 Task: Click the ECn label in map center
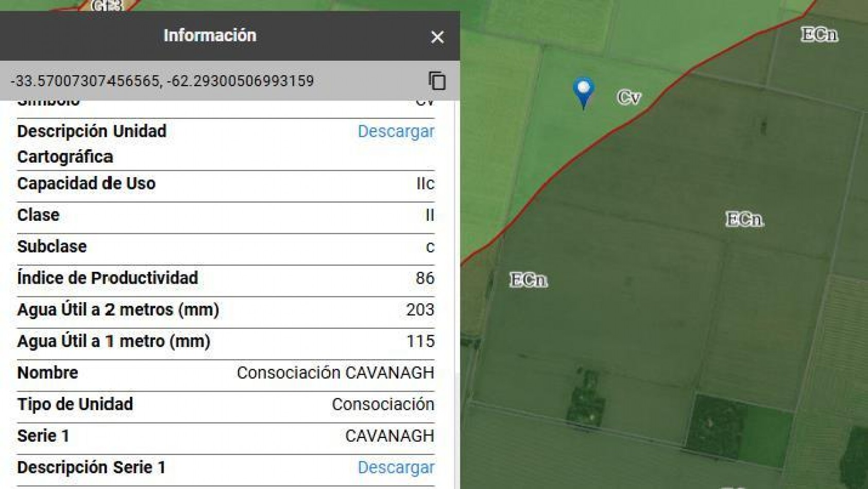pos(744,219)
